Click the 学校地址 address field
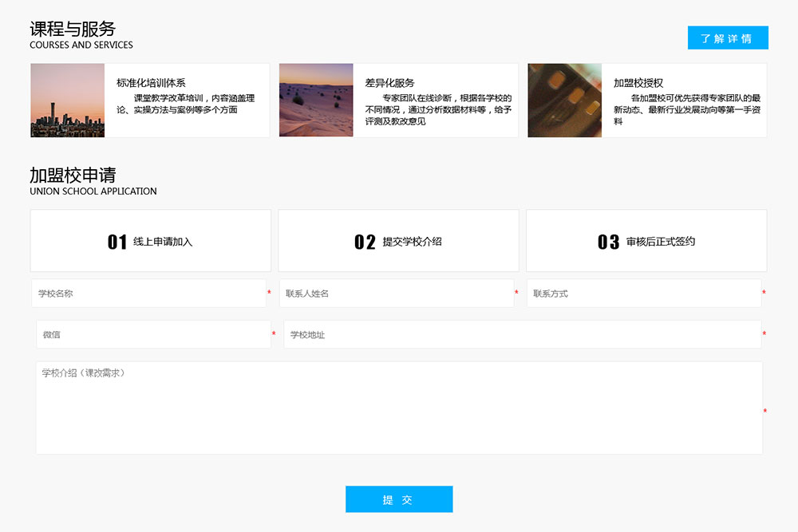The image size is (798, 532). pos(522,335)
